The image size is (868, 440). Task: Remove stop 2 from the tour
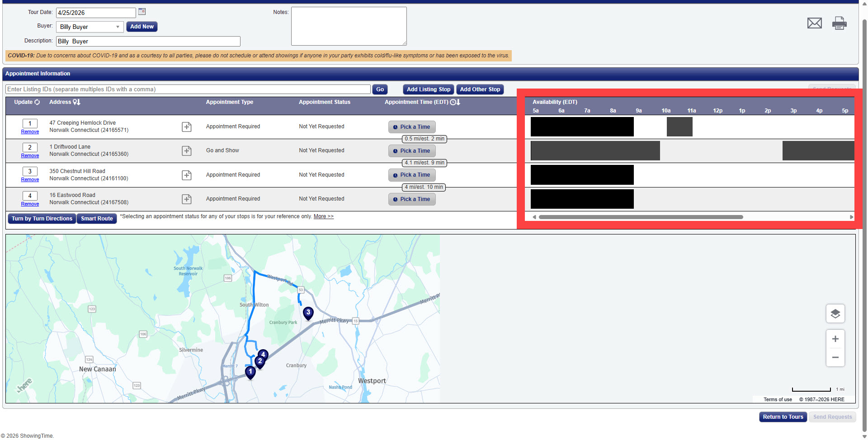[30, 156]
